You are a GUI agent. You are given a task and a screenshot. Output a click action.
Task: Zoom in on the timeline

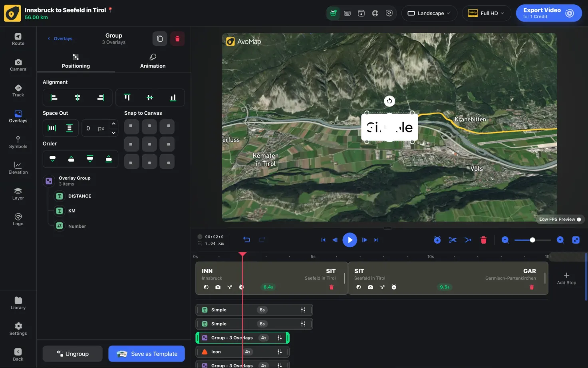[560, 240]
